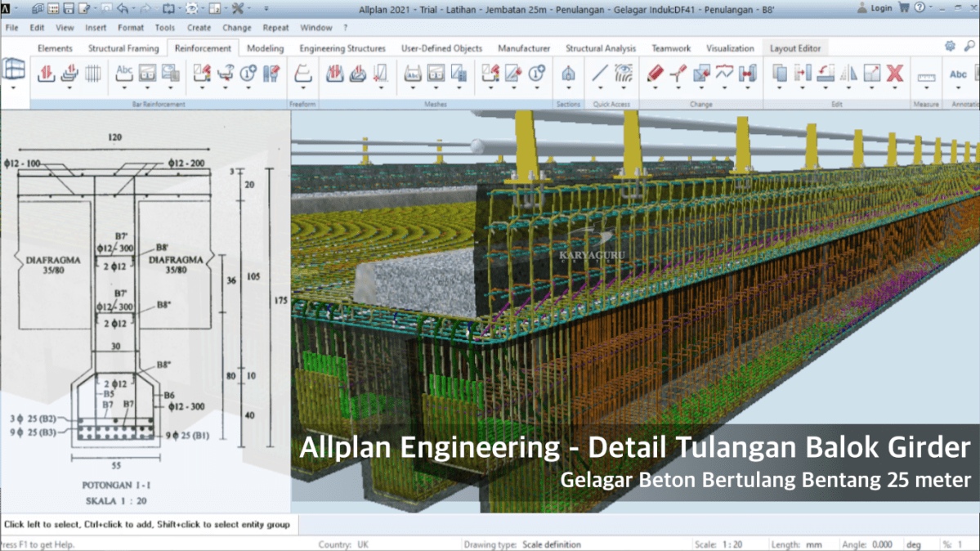Select the Delete tool in the Edit group
The height and width of the screenshot is (551, 980).
(893, 75)
